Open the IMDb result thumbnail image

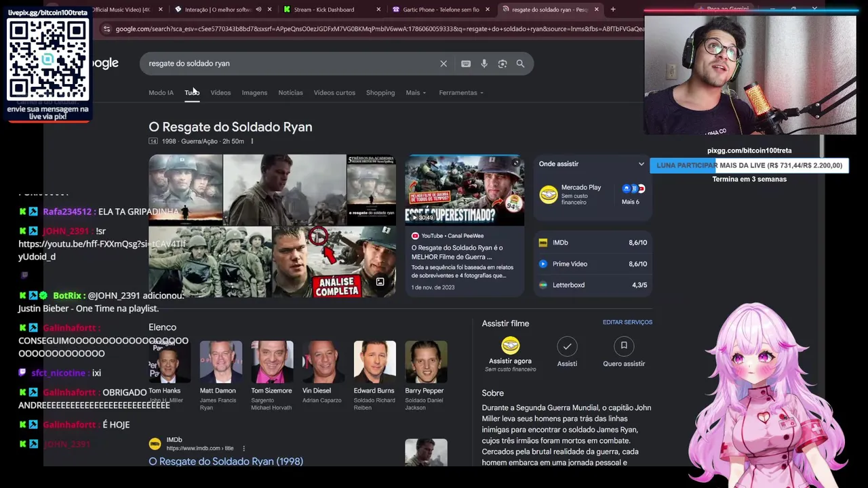click(x=426, y=453)
